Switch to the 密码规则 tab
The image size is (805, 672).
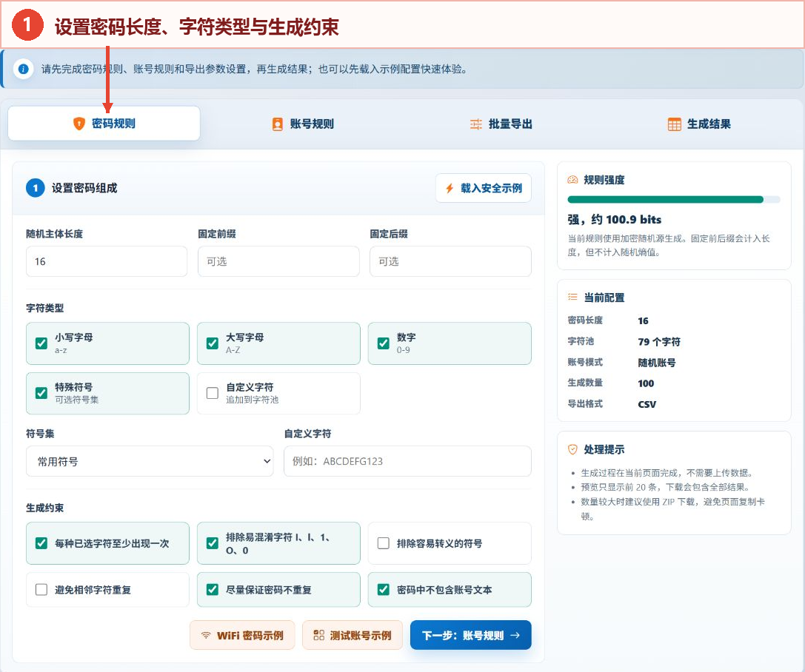click(x=104, y=124)
